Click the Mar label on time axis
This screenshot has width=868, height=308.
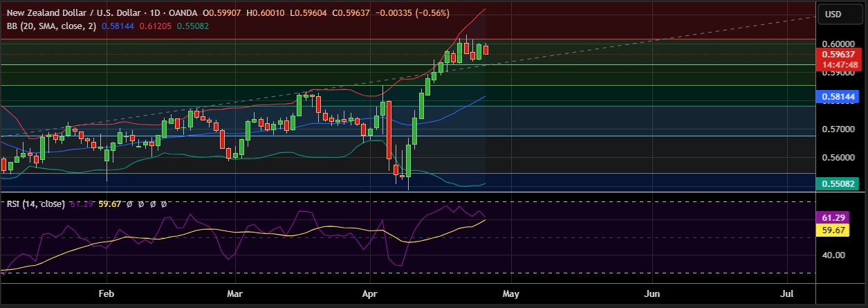click(236, 293)
